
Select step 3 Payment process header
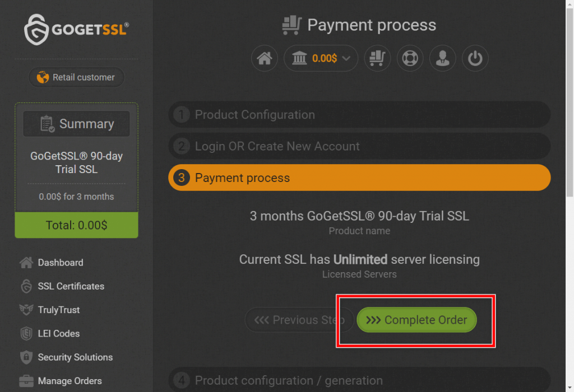[359, 178]
